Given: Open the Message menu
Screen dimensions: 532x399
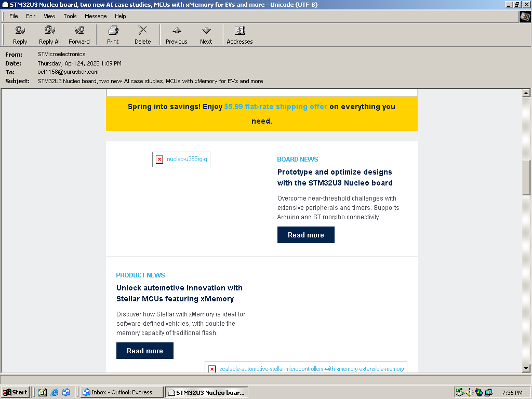Looking at the screenshot, I should click(x=96, y=16).
